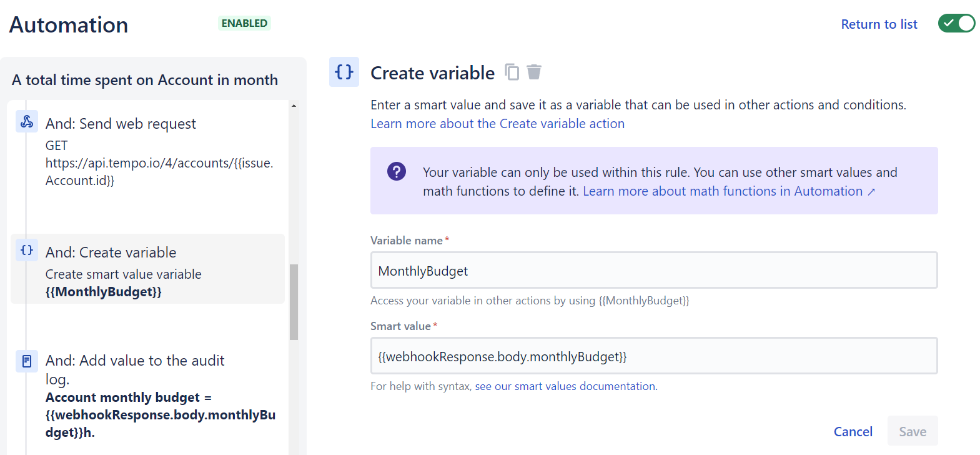This screenshot has width=980, height=455.
Task: Click the Send web request component icon
Action: tap(27, 121)
